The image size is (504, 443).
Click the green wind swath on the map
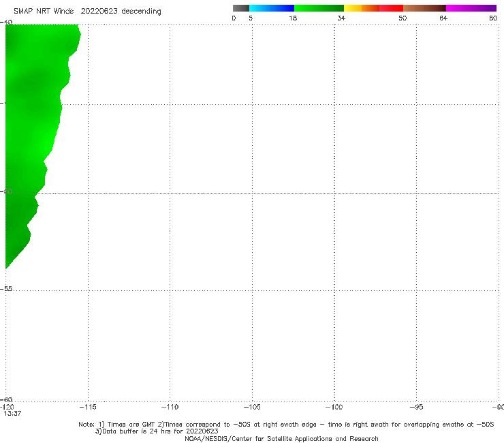32,129
